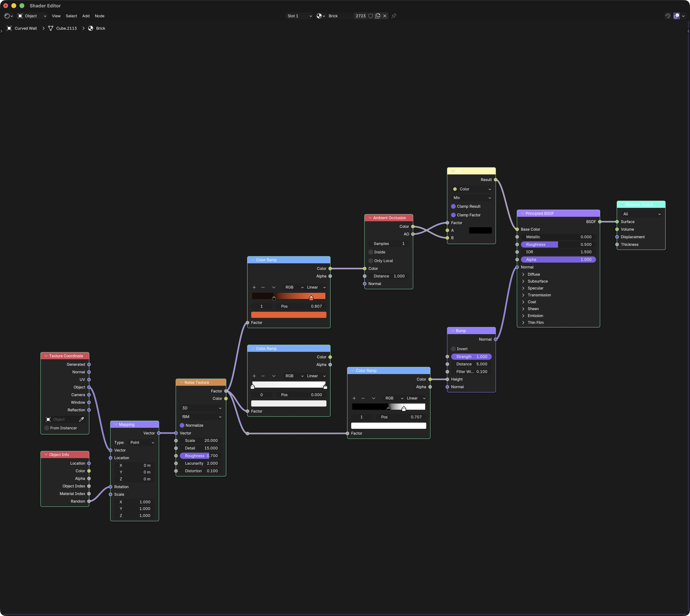Collapse the Ambient Occlusion node

[x=370, y=218]
